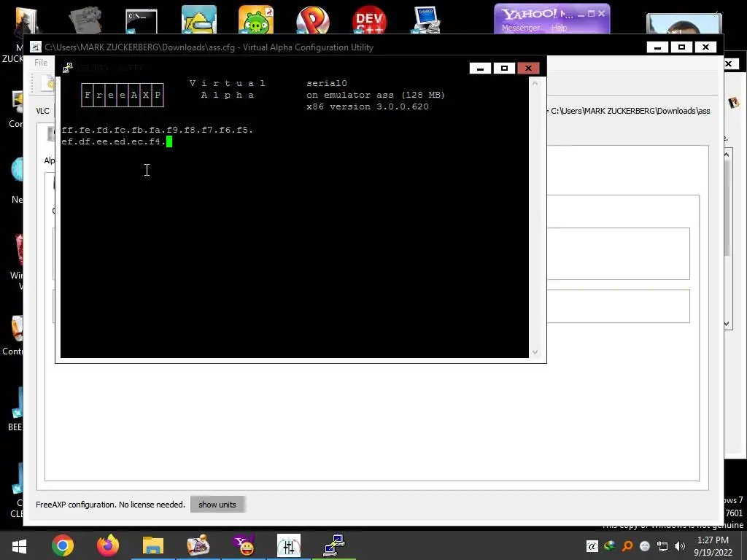
Task: Click 'on emulator ass (128 MB)' line
Action: click(376, 95)
